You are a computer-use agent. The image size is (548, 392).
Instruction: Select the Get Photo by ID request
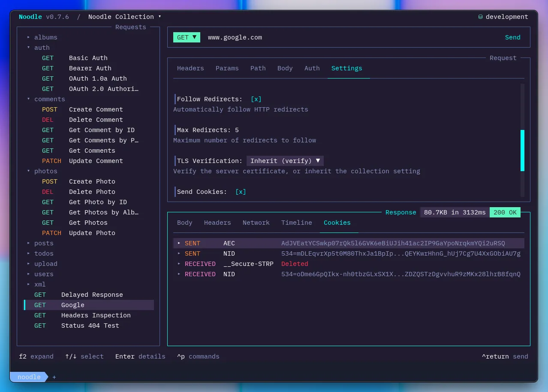point(88,202)
